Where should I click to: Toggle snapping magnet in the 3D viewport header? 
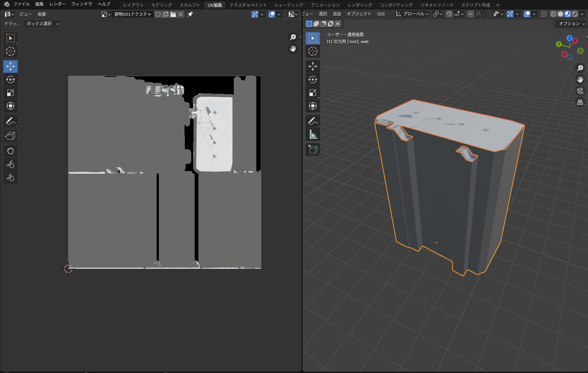coord(449,14)
